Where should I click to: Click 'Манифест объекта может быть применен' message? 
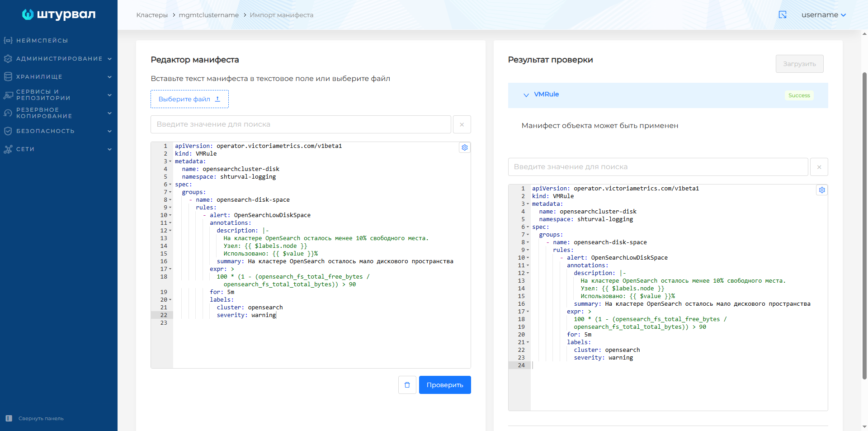[600, 126]
